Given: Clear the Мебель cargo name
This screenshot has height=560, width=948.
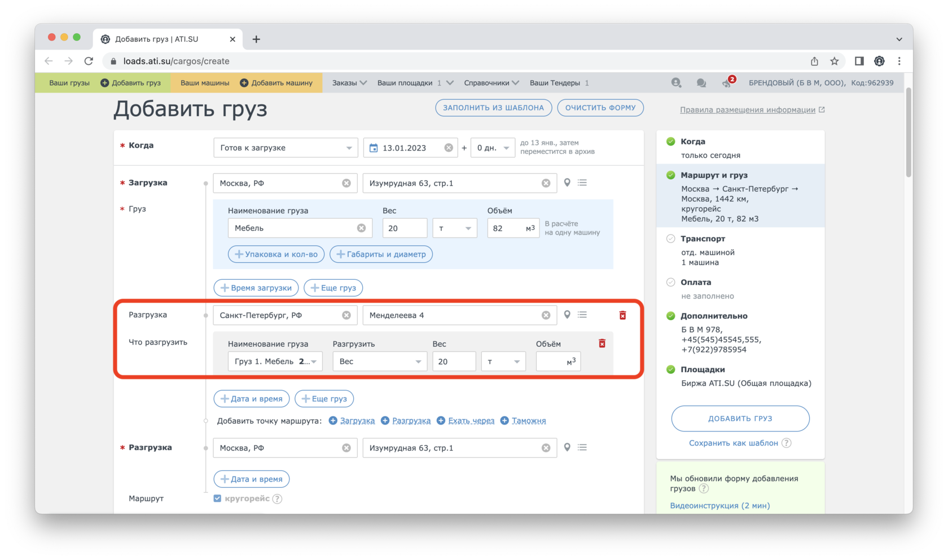Looking at the screenshot, I should pyautogui.click(x=361, y=228).
